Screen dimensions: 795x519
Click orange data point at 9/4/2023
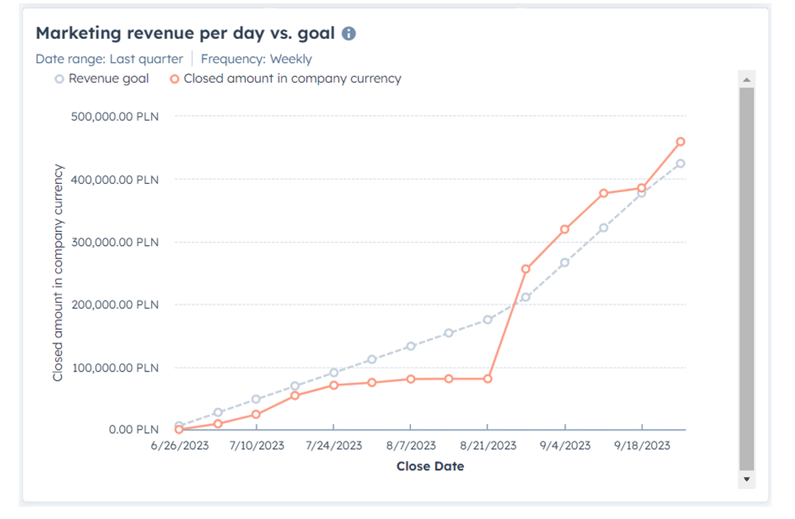564,230
